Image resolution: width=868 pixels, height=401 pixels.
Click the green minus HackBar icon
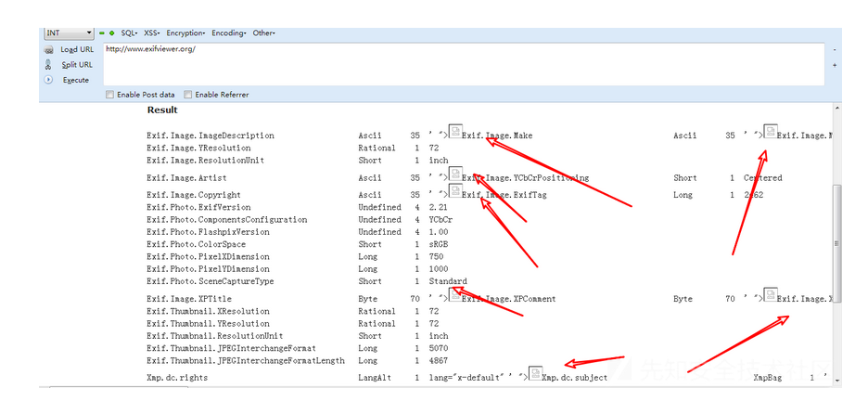pyautogui.click(x=102, y=33)
